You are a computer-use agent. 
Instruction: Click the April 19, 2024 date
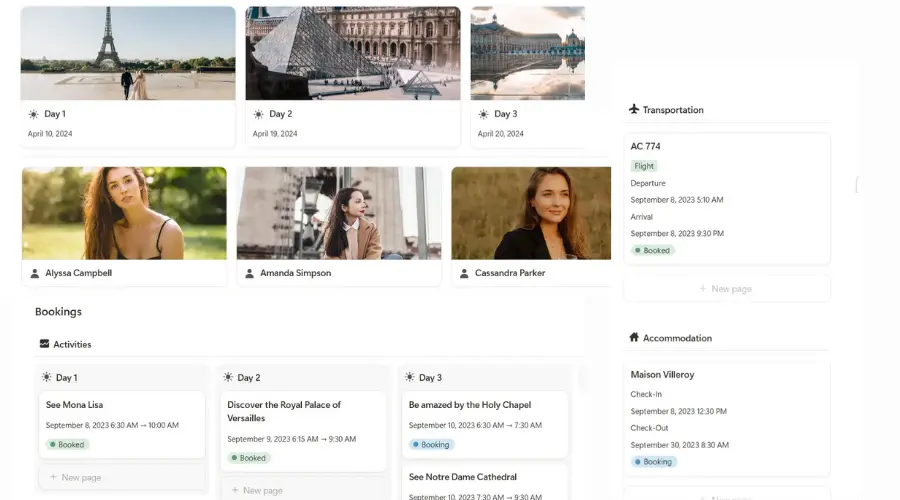pyautogui.click(x=275, y=134)
